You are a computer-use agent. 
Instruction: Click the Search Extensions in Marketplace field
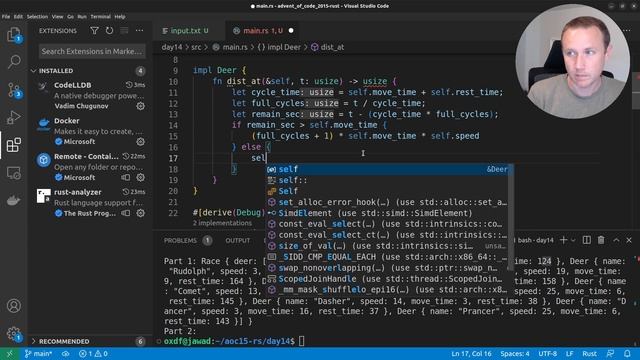(92, 51)
